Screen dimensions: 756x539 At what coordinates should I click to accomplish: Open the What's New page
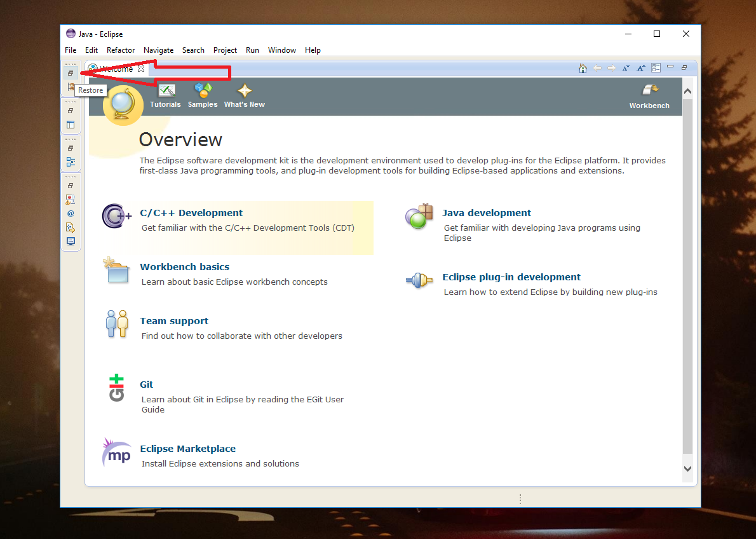point(244,96)
